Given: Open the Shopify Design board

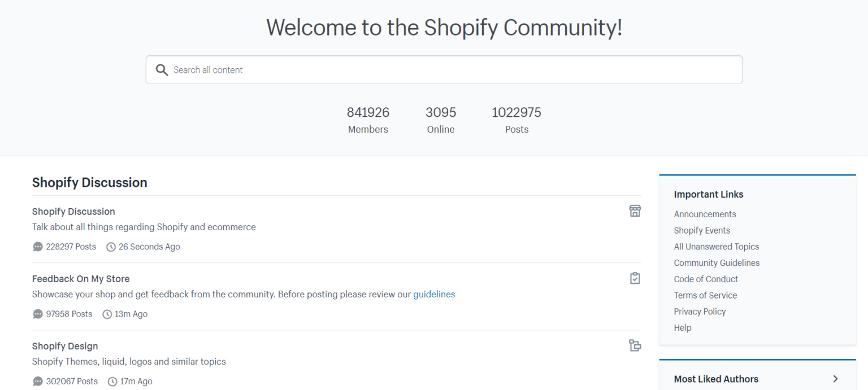Looking at the screenshot, I should [x=64, y=346].
